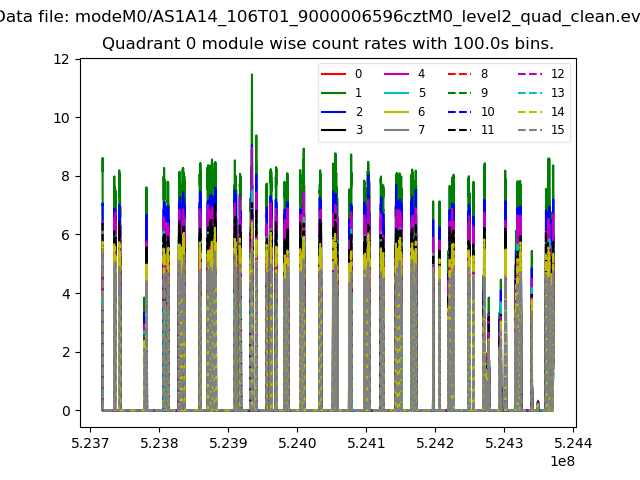Select the yellow legend line for module 6
Viewport: 640px width, 480px height.
coord(396,111)
